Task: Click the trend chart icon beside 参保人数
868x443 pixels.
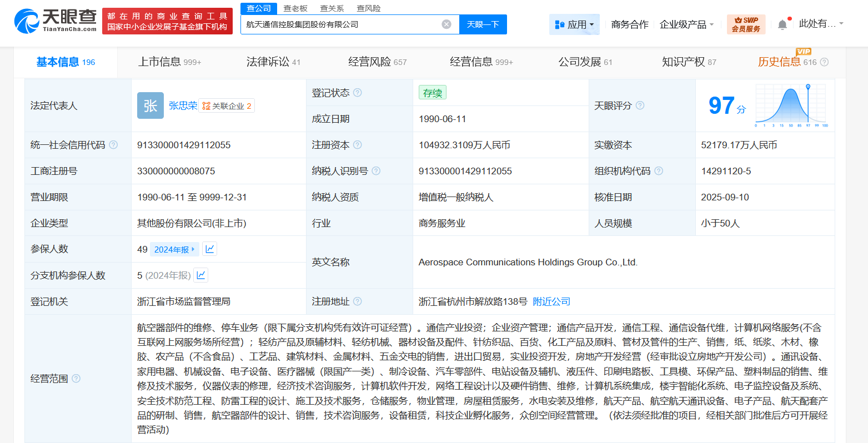Action: (209, 249)
